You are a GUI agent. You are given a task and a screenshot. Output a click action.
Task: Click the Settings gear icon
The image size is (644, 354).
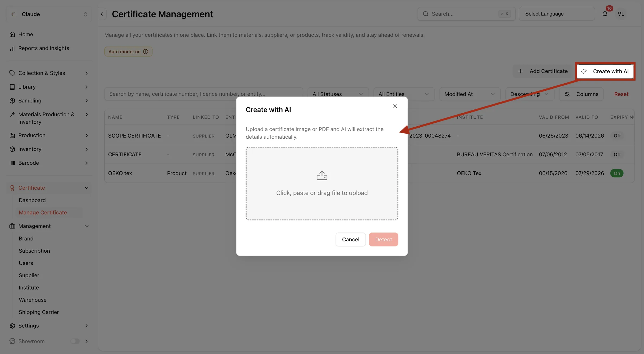pyautogui.click(x=12, y=326)
